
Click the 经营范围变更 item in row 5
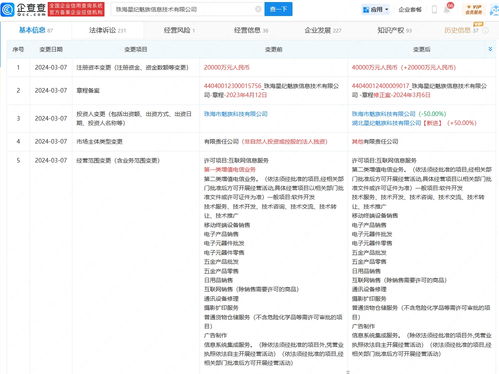point(118,161)
